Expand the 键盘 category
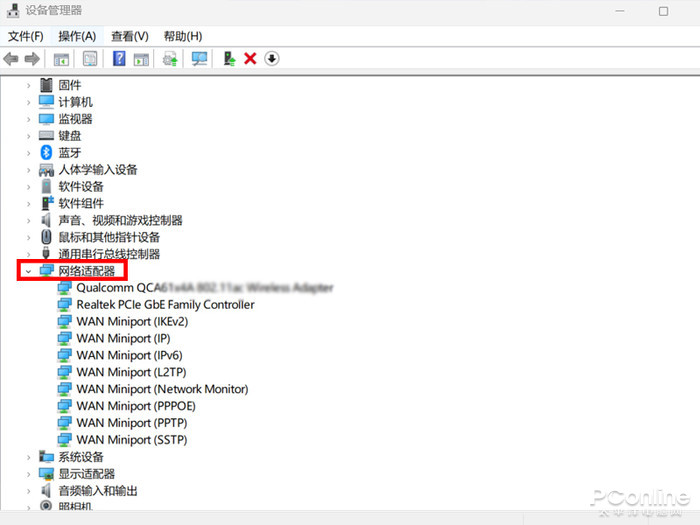 click(28, 136)
